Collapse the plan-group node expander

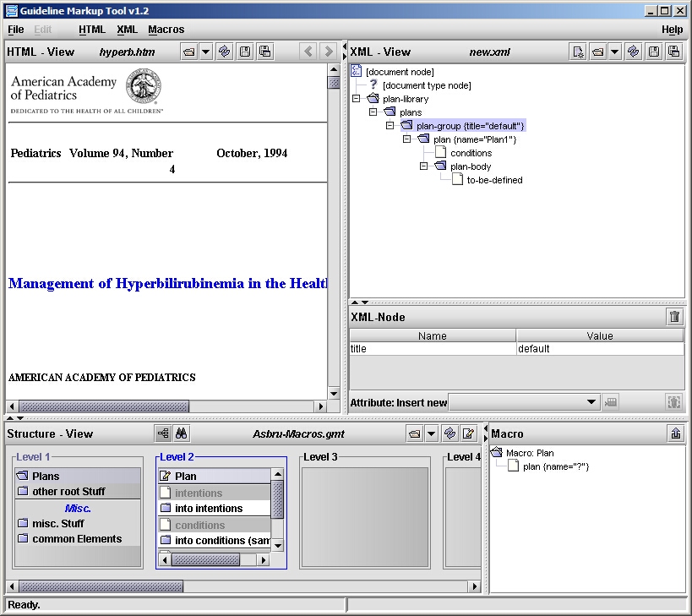pyautogui.click(x=390, y=126)
